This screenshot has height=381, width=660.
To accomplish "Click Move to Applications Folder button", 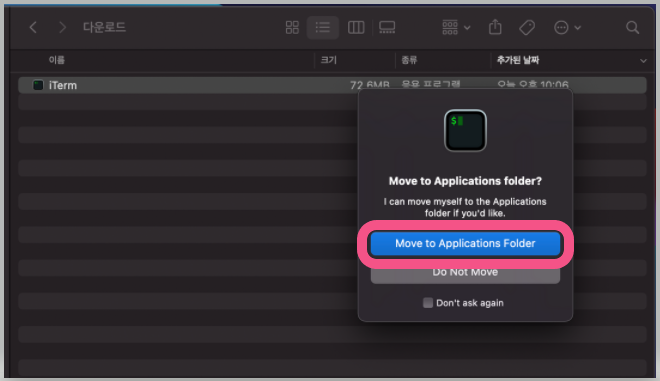I will 465,243.
